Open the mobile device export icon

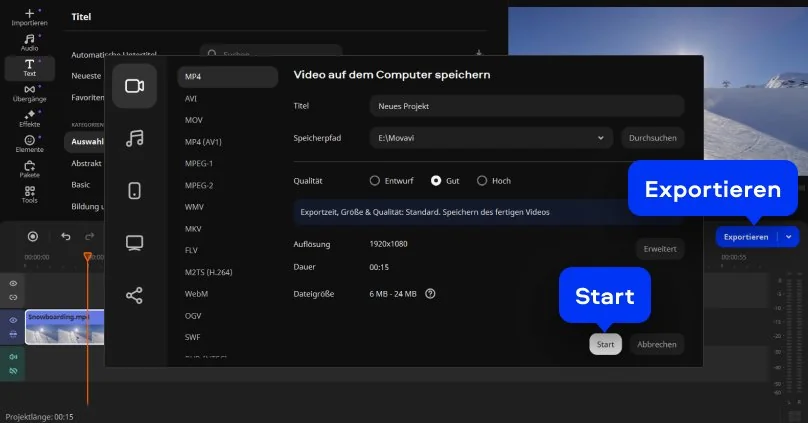[x=134, y=191]
